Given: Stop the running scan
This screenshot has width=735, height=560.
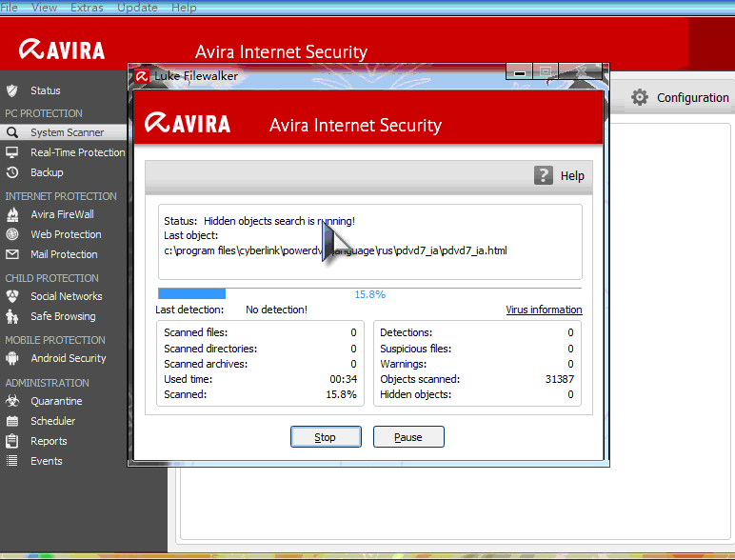Looking at the screenshot, I should click(326, 436).
